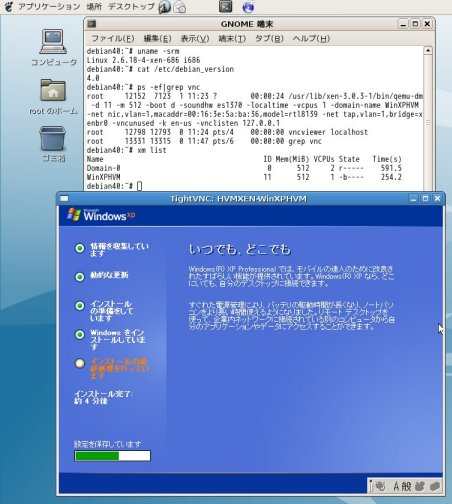Click the TightVNC window menu icon
The image size is (452, 504).
coord(64,199)
